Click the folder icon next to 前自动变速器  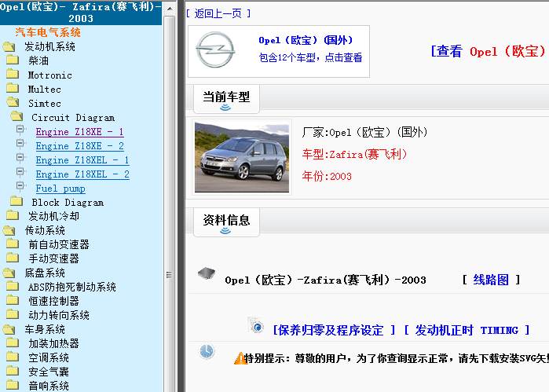pos(13,244)
